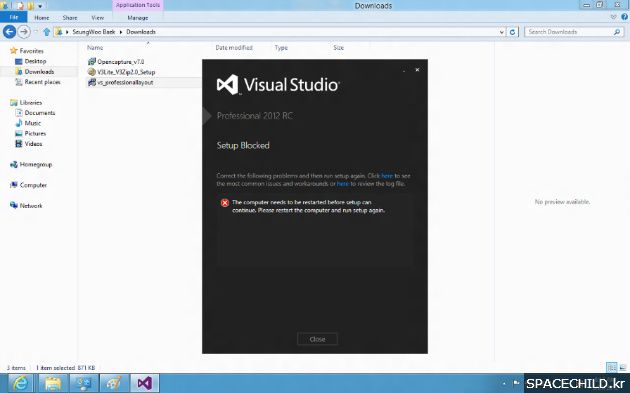Collapse the ribbon chevron icon
This screenshot has height=393, width=630.
point(614,17)
